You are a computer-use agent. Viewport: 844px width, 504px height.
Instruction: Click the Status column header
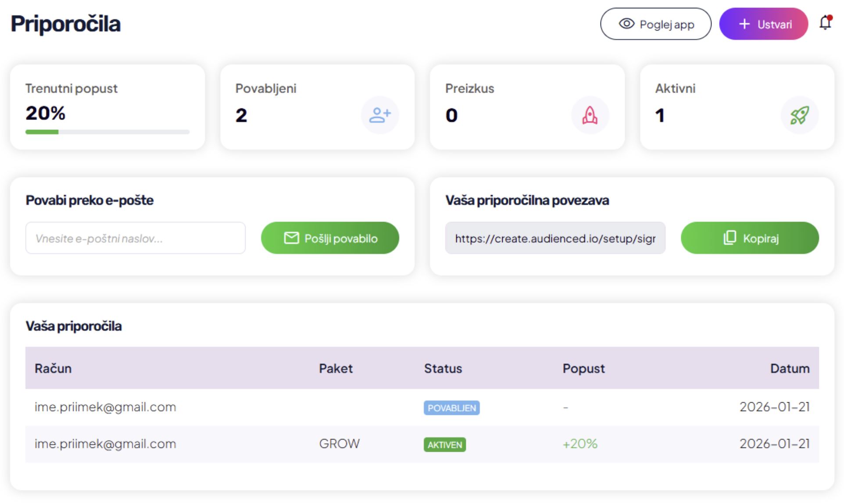point(443,368)
